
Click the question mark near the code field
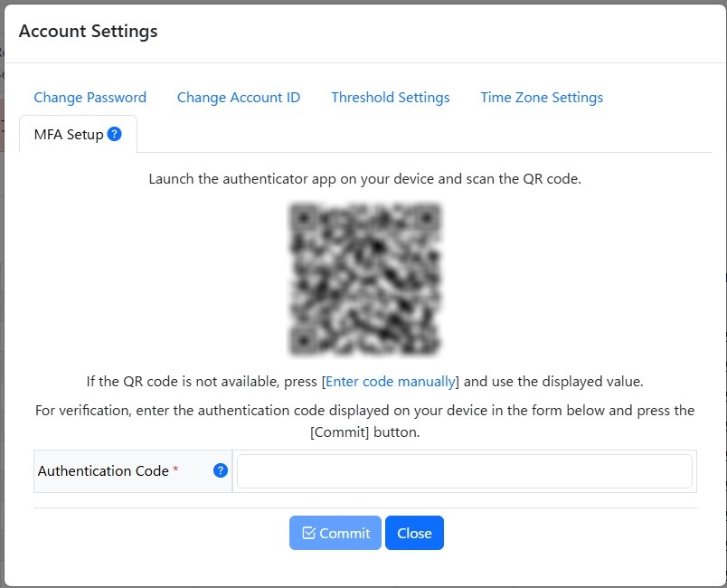[x=218, y=470]
